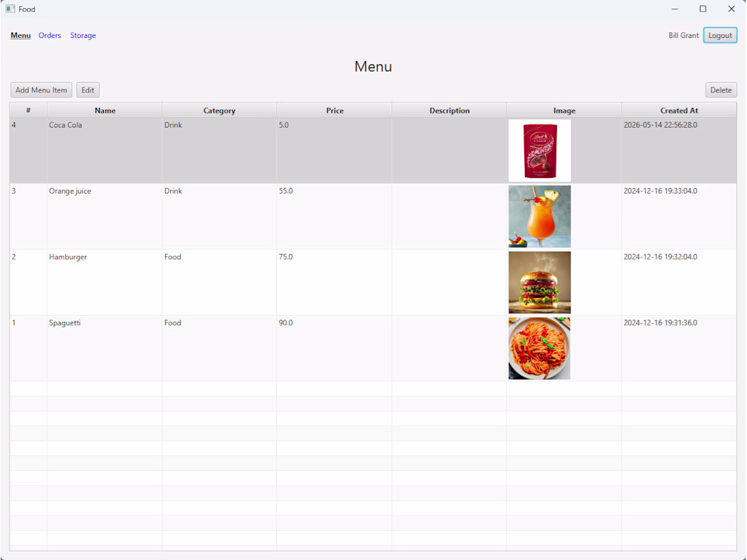The image size is (747, 560).
Task: Sort by the # column header
Action: (x=28, y=111)
